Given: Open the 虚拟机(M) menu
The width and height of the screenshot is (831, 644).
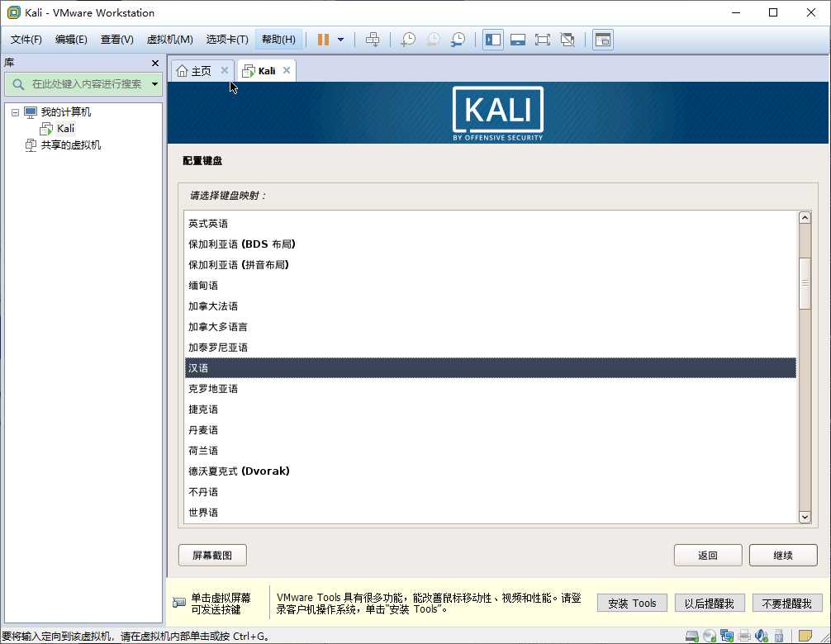Looking at the screenshot, I should 169,40.
